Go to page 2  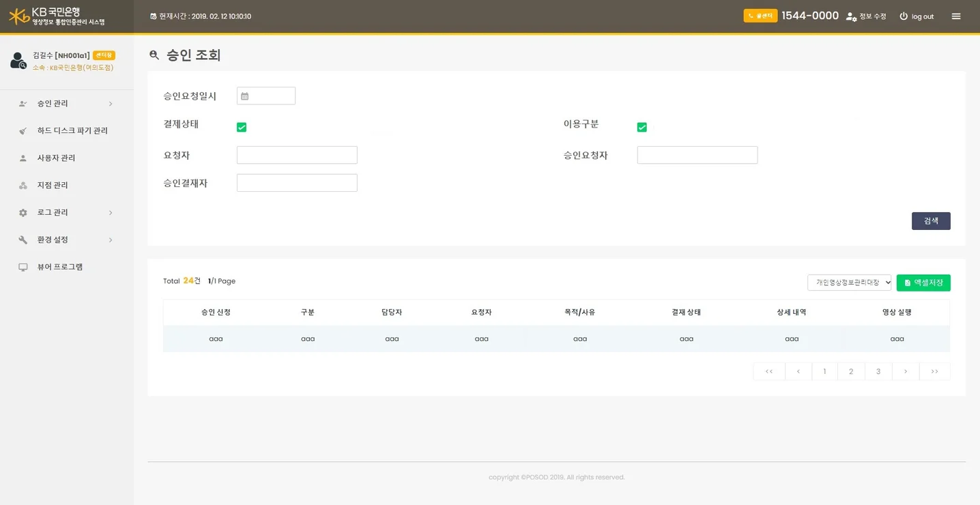click(x=851, y=371)
